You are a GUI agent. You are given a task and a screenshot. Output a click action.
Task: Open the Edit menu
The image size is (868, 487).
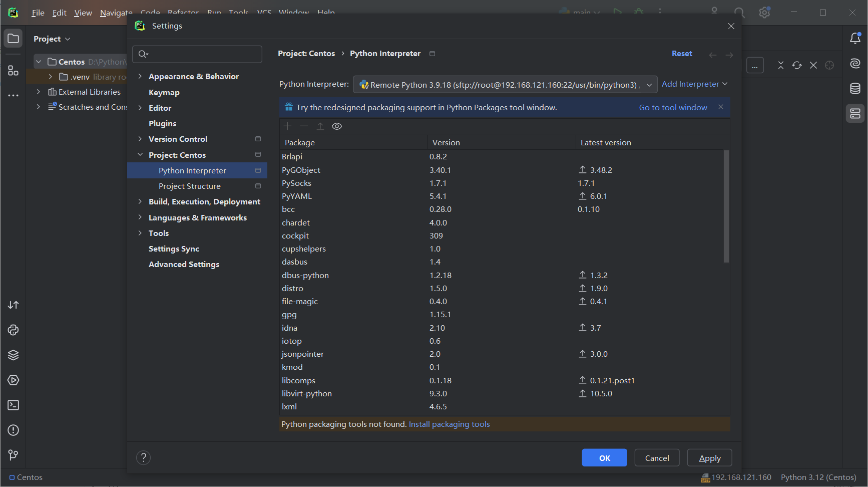tap(60, 13)
